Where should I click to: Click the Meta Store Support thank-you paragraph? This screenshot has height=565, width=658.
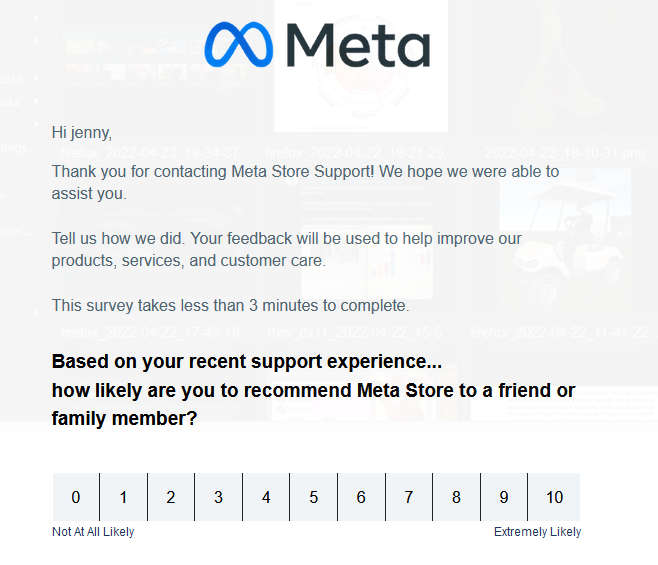(305, 182)
